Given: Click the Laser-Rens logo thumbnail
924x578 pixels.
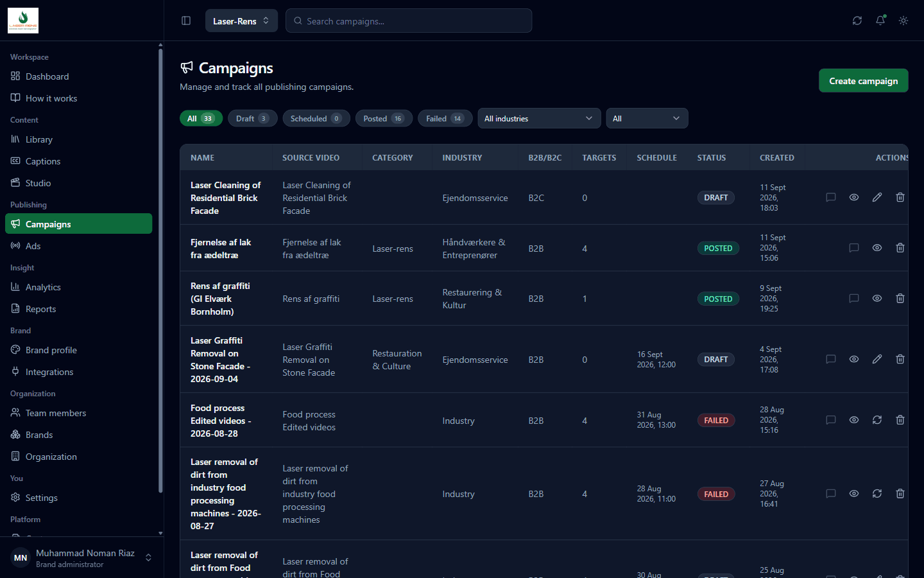Looking at the screenshot, I should pos(23,21).
